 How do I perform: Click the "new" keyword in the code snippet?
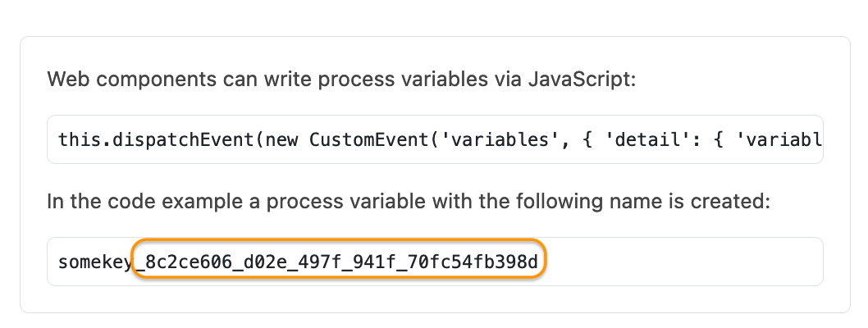click(x=284, y=139)
